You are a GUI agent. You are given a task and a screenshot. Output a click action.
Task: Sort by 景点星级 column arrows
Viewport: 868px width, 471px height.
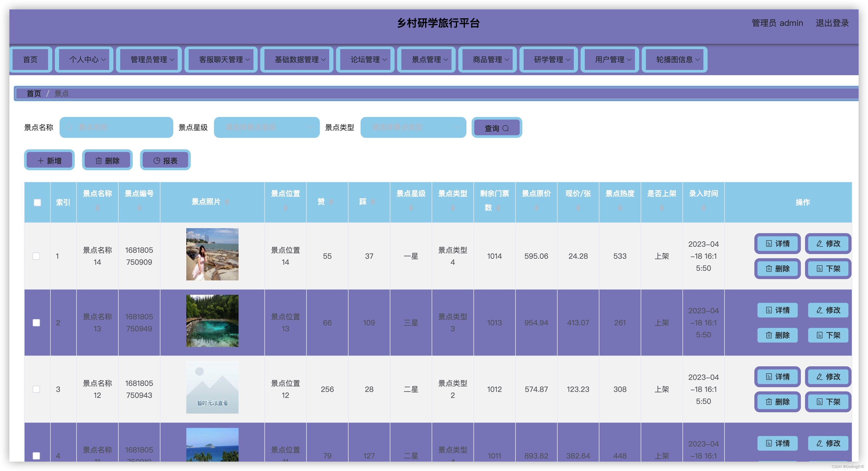click(411, 208)
